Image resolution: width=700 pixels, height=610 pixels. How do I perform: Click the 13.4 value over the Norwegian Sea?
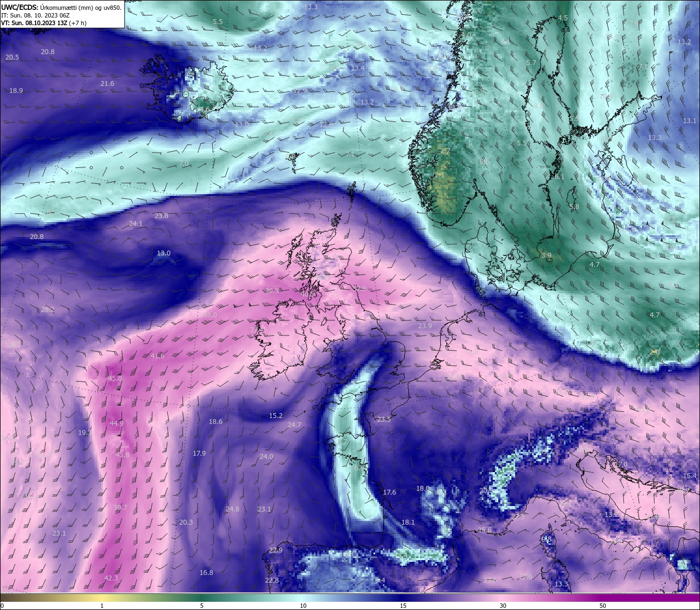tap(358, 68)
